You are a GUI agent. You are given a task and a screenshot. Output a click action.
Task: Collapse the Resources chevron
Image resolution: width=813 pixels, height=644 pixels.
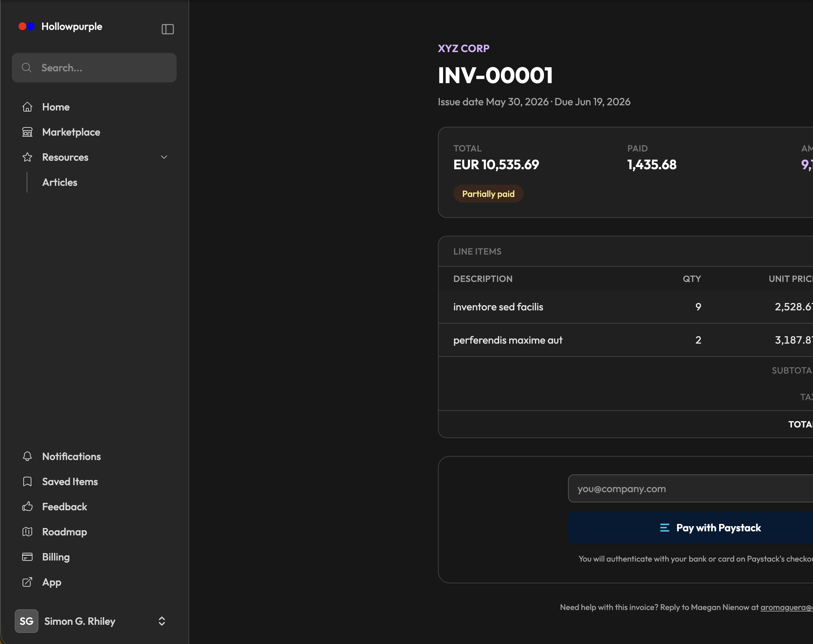point(164,157)
